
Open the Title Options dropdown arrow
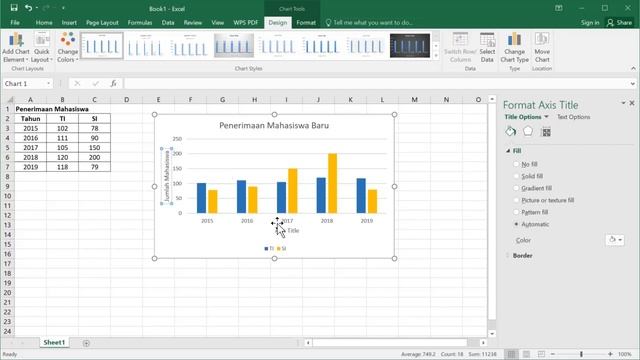click(546, 117)
